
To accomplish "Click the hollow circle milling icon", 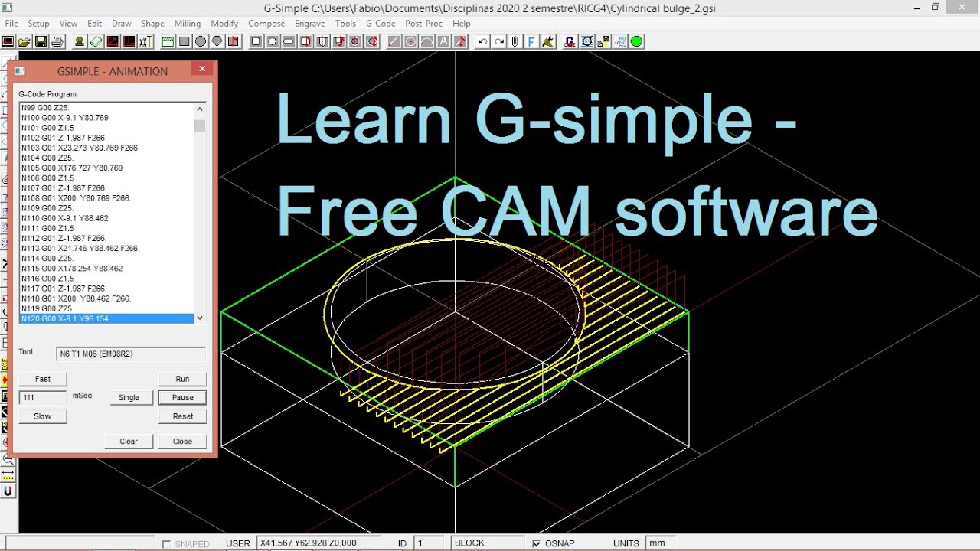I will [x=272, y=41].
